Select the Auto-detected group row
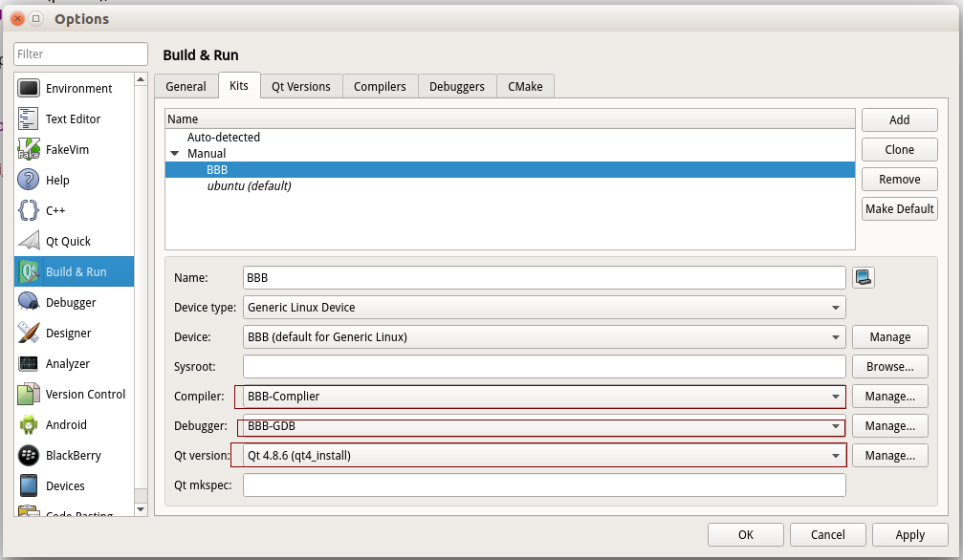The image size is (963, 560). pos(510,137)
